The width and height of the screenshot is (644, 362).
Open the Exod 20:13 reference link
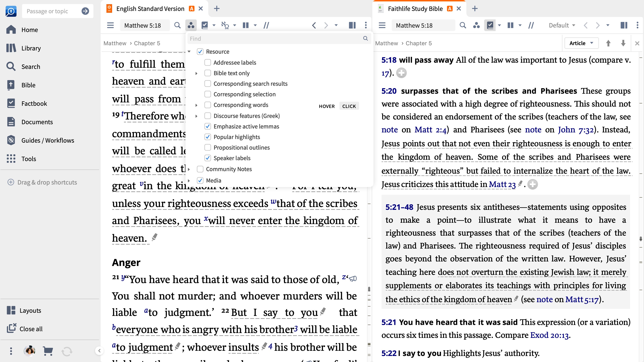pos(549,335)
